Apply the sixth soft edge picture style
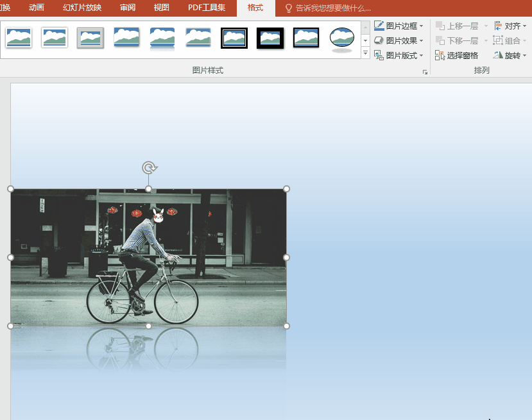Screen dimensions: 532x420 [x=198, y=38]
